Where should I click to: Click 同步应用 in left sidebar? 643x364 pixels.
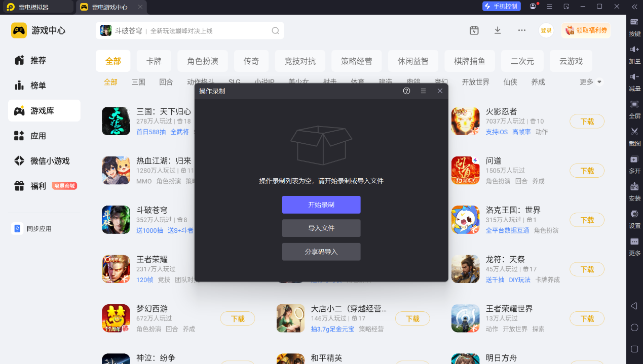click(x=32, y=229)
